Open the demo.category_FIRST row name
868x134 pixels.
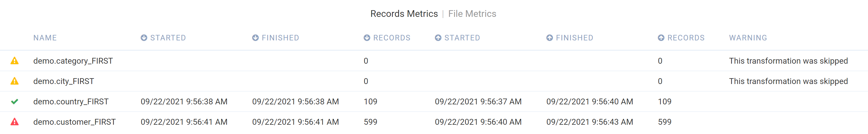point(73,61)
